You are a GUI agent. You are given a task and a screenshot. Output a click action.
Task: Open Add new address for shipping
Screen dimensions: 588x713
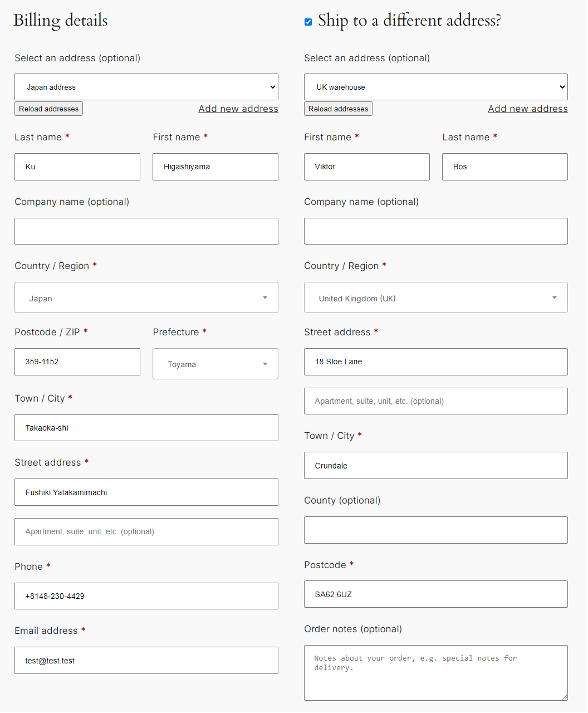(x=527, y=109)
